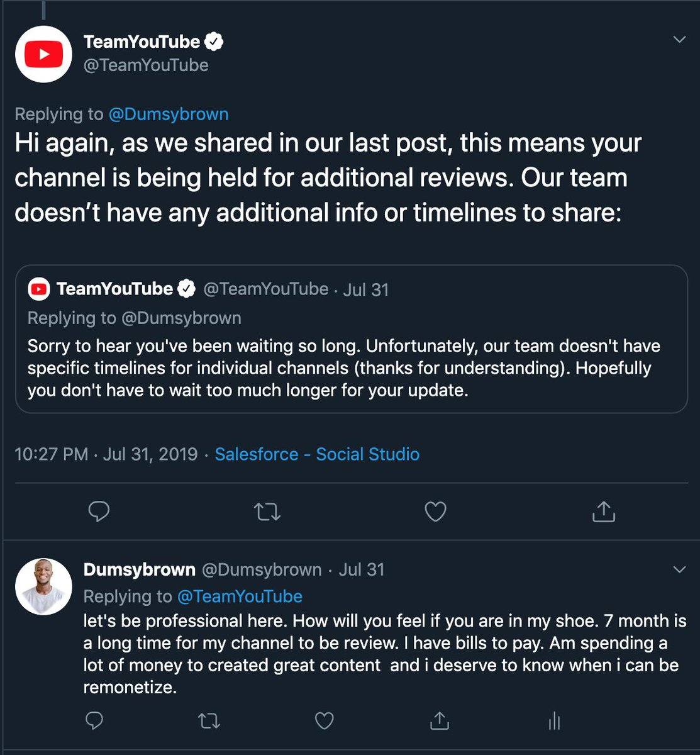The image size is (700, 755).
Task: Click TeamYouTube's profile avatar
Action: tap(43, 54)
